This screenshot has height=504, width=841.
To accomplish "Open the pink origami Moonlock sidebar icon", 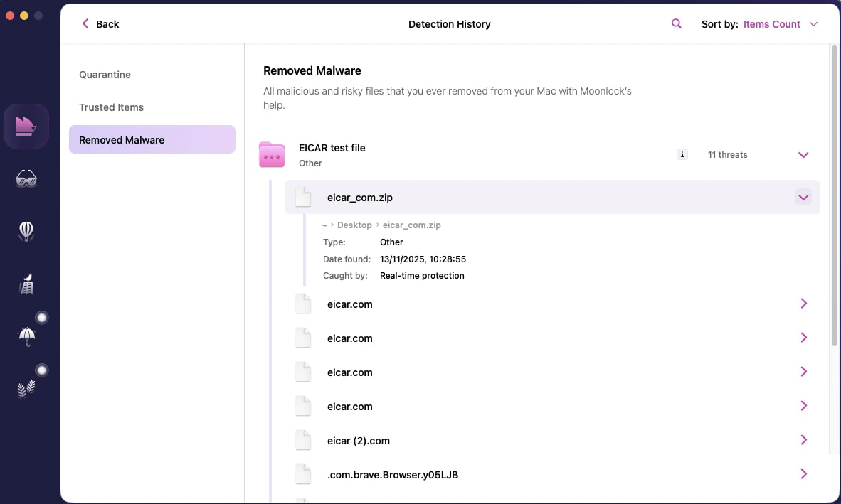I will click(x=26, y=126).
